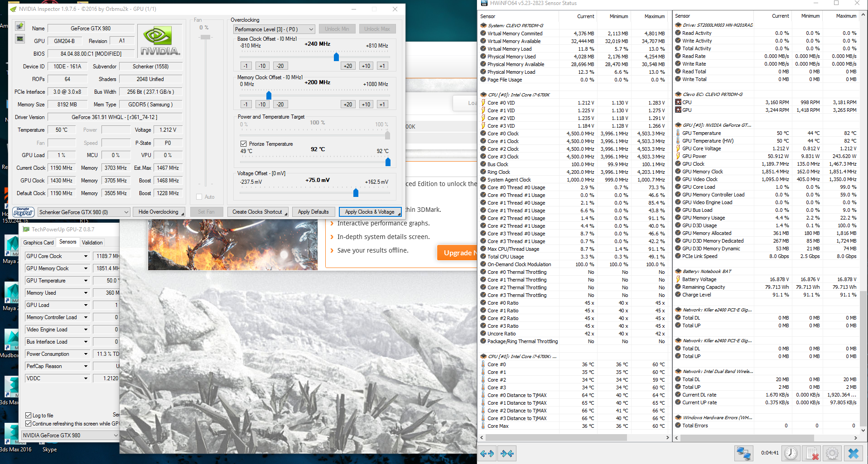The width and height of the screenshot is (868, 464).
Task: Open the NVIDIA GeForce GTX 980 selector in GPU-Z
Action: pyautogui.click(x=70, y=435)
